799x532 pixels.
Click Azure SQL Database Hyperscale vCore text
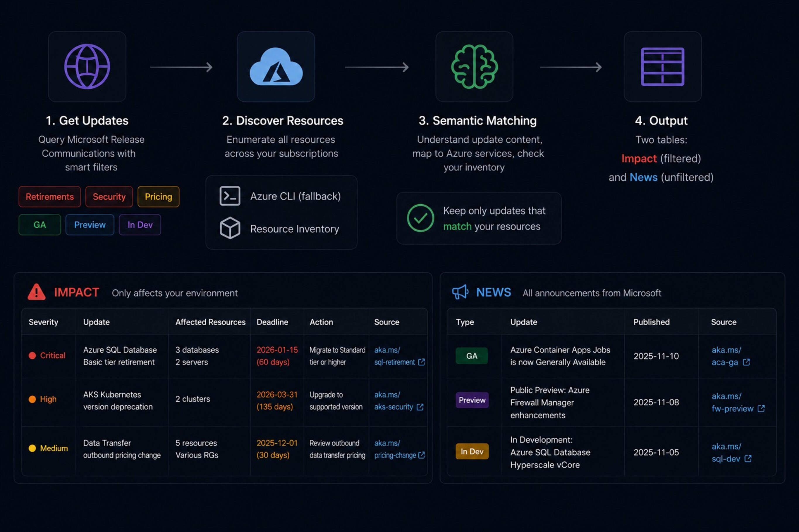(x=550, y=452)
